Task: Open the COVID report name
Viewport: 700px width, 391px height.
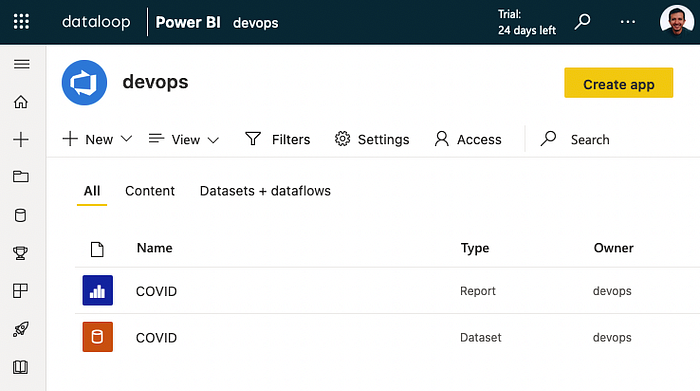Action: click(156, 291)
